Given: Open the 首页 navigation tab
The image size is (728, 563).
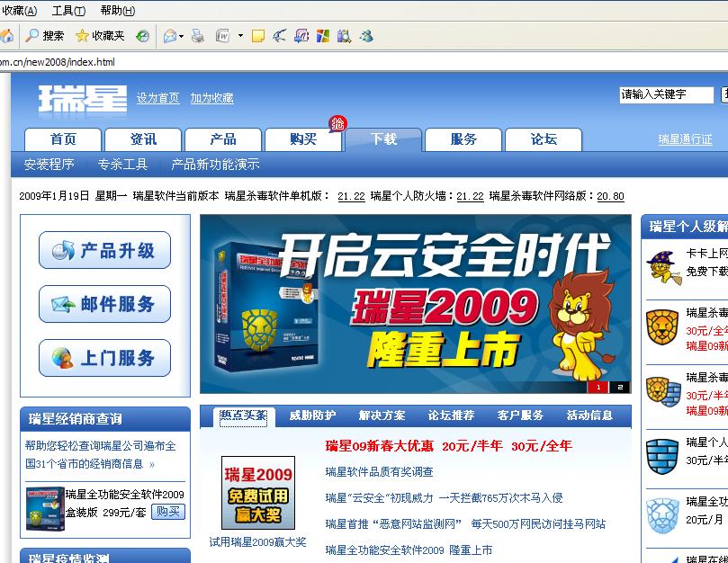Looking at the screenshot, I should tap(63, 139).
